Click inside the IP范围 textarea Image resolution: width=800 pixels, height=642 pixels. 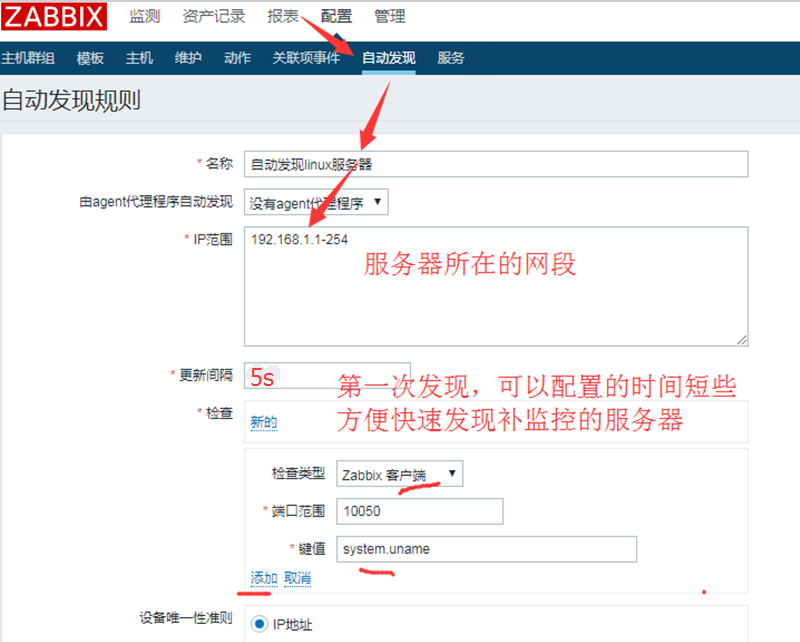496,286
